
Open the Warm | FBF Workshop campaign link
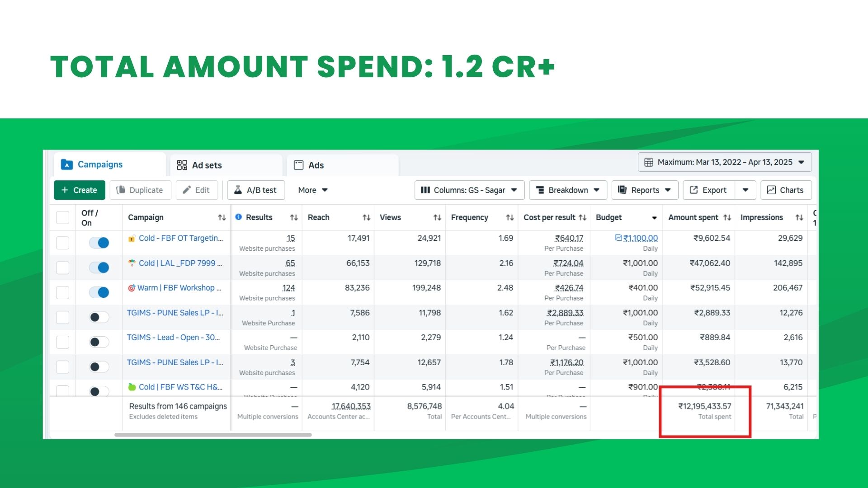click(179, 288)
